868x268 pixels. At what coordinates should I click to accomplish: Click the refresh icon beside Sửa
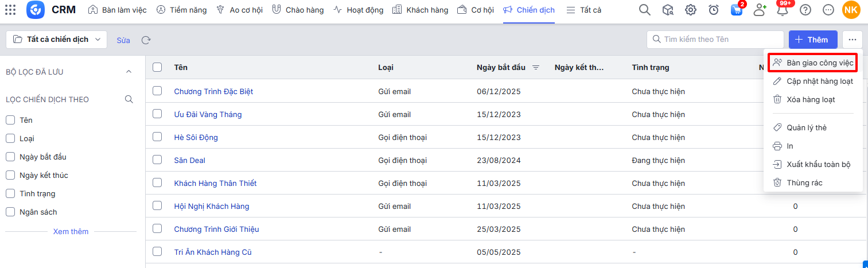(146, 40)
